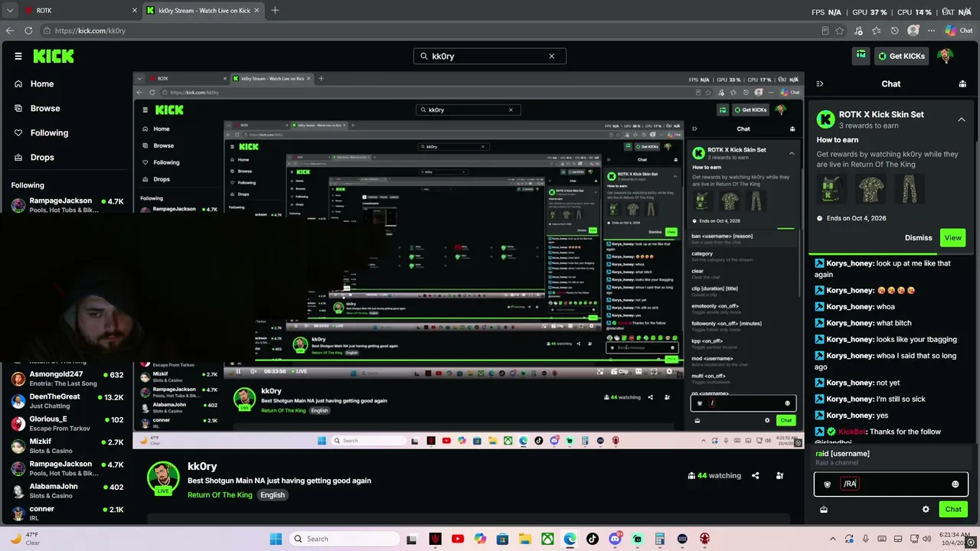Open a new browser tab with plus
980x551 pixels.
point(275,10)
